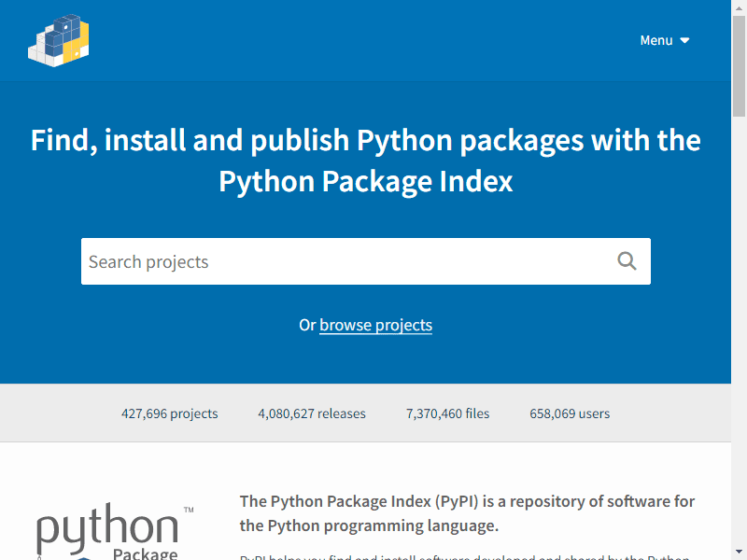Viewport: 747px width, 560px height.
Task: Click the PyPI cube logo
Action: click(59, 40)
